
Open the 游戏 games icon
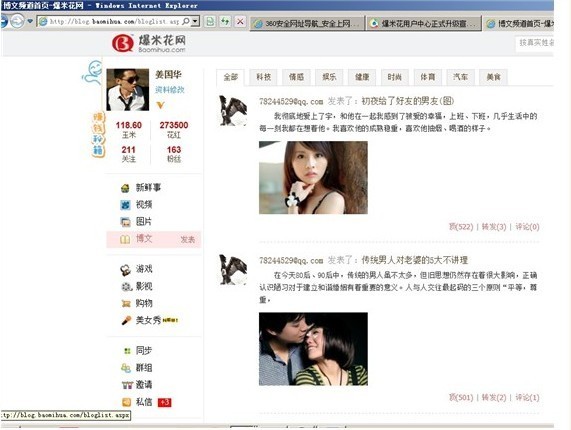tap(126, 270)
